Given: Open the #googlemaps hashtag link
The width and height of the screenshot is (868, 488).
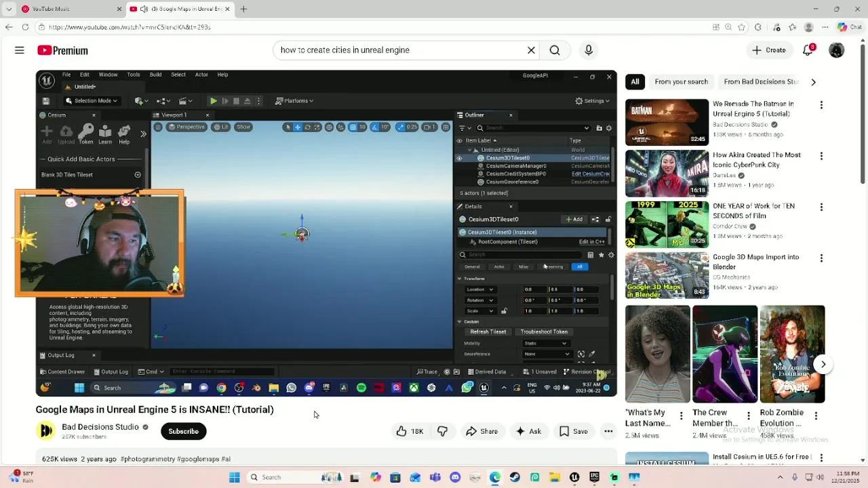Looking at the screenshot, I should [x=197, y=459].
